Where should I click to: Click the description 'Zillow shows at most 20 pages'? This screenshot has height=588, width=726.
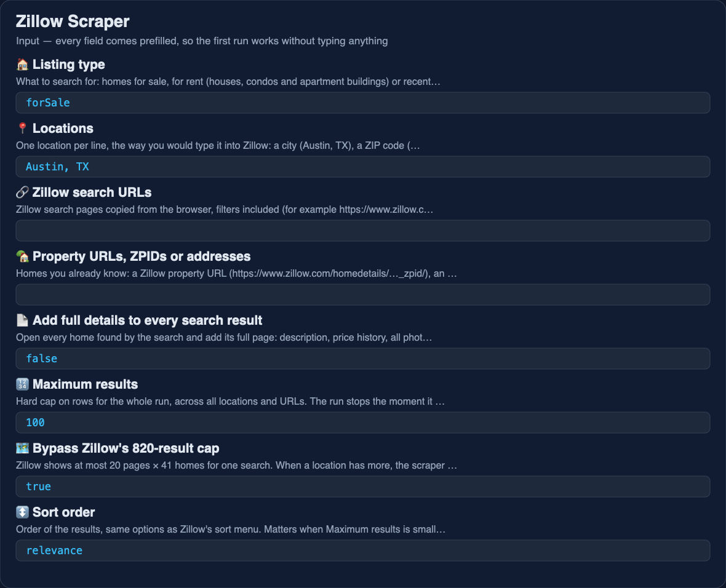237,465
